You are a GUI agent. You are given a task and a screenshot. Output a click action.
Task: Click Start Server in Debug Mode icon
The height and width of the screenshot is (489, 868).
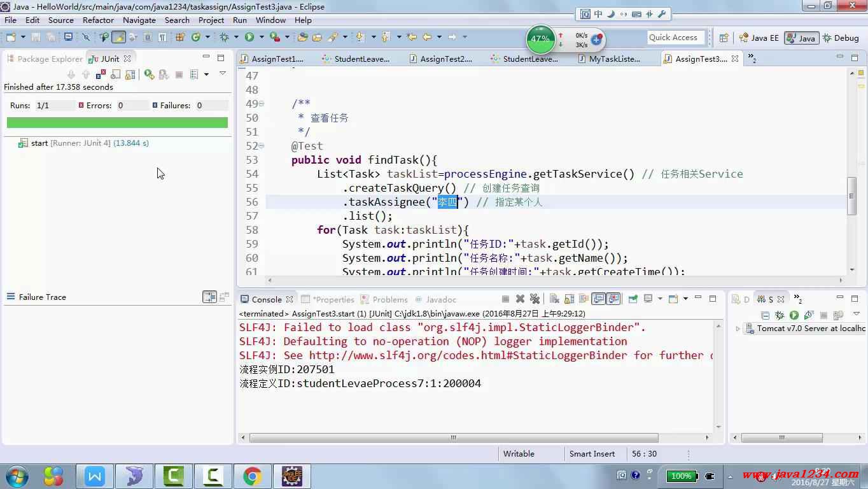point(780,315)
